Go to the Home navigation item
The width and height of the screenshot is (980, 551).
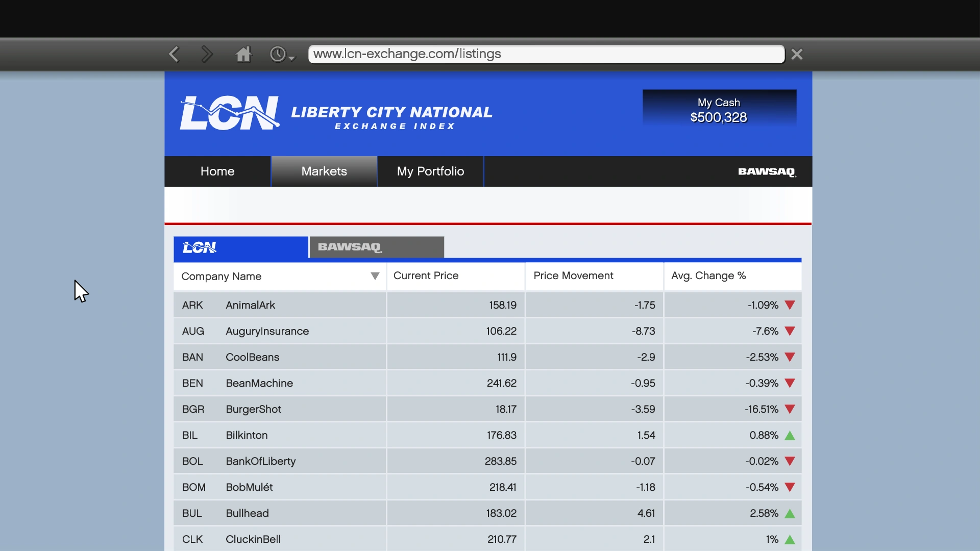pos(217,171)
